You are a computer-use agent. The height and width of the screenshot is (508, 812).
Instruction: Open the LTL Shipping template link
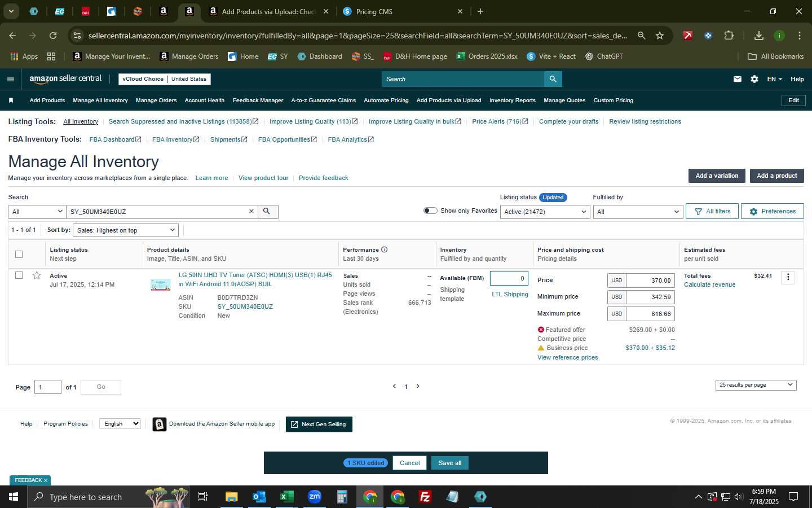[x=510, y=294]
